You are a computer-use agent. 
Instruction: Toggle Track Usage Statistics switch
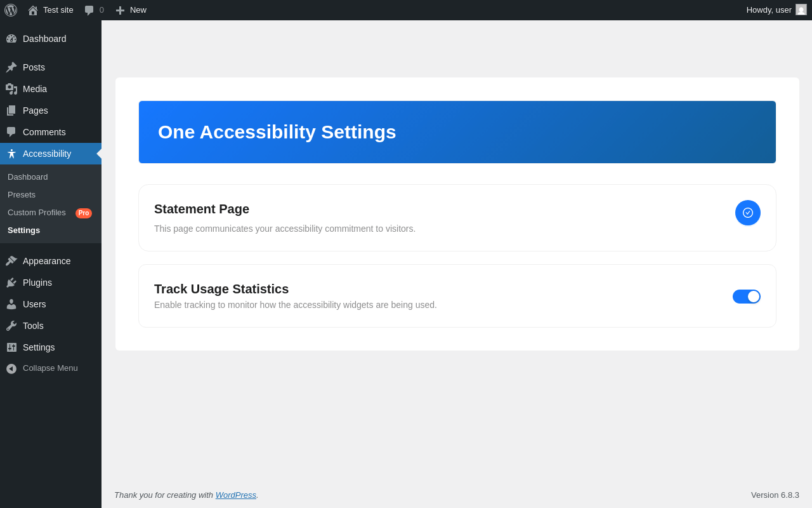tap(747, 297)
